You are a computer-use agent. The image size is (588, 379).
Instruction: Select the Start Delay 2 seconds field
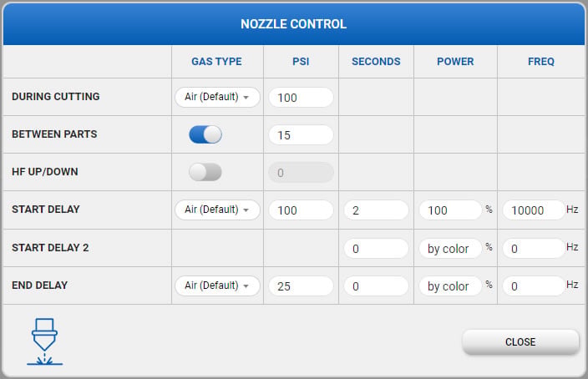tap(376, 248)
